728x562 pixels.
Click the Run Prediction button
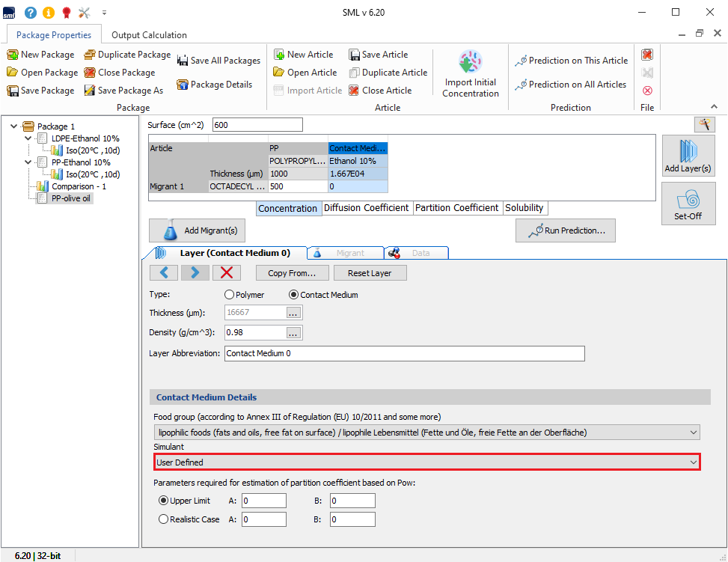(x=565, y=231)
